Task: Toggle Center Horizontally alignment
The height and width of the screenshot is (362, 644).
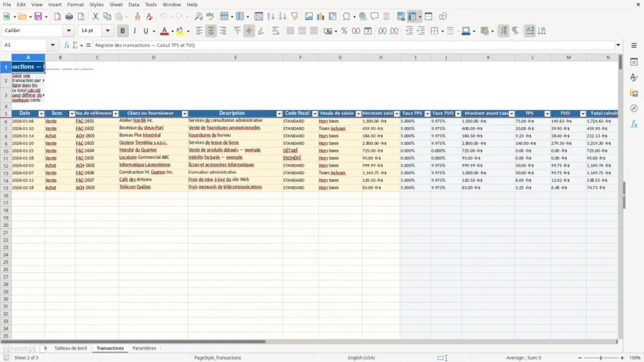Action: pos(211,31)
